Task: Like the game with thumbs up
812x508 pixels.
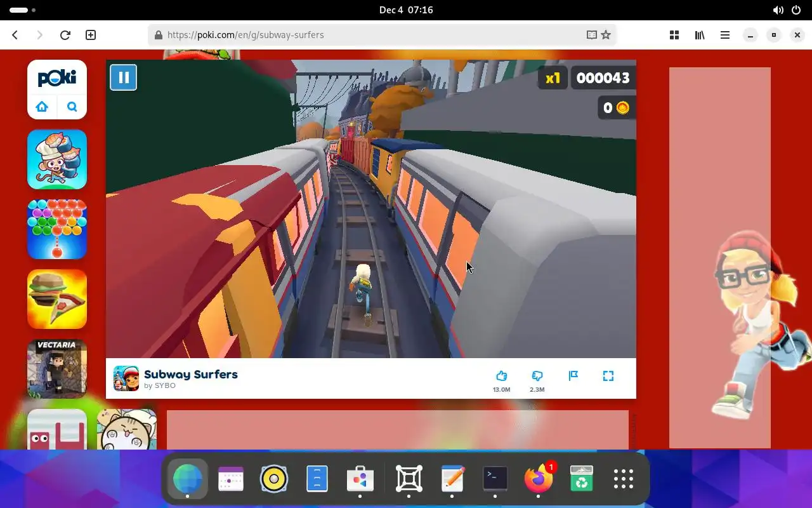Action: (x=501, y=375)
